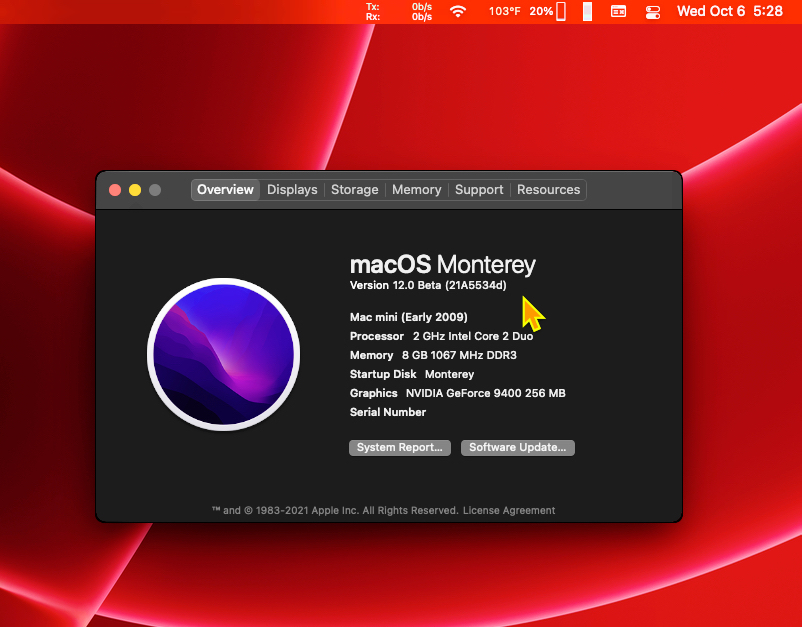Click the NVIDIA GeForce 9400 256 MB value
Viewport: 802px width, 627px height.
pyautogui.click(x=486, y=393)
